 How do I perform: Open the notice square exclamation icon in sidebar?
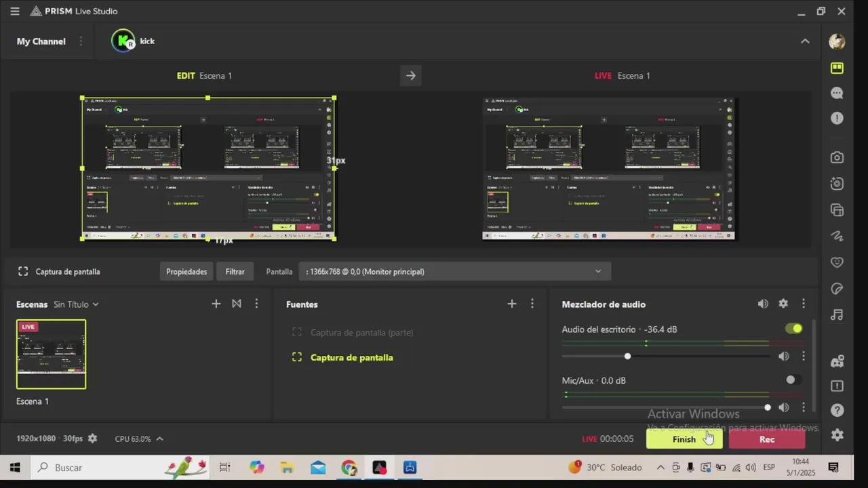(x=837, y=386)
